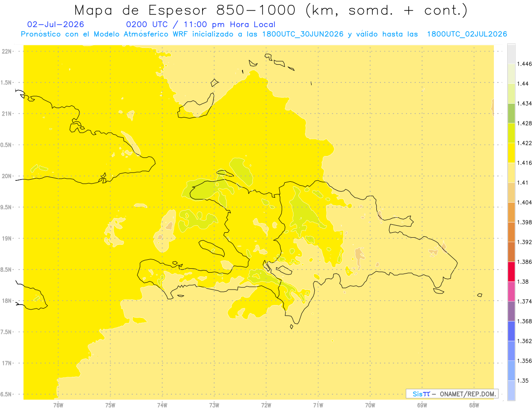
Task: Click the '73W' longitude label
Action: (214, 405)
